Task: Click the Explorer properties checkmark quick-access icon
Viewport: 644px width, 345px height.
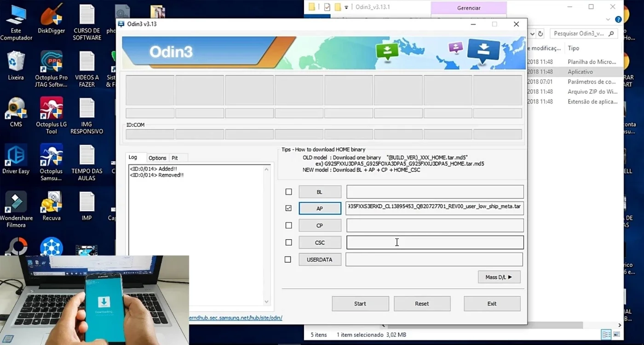Action: click(x=327, y=7)
